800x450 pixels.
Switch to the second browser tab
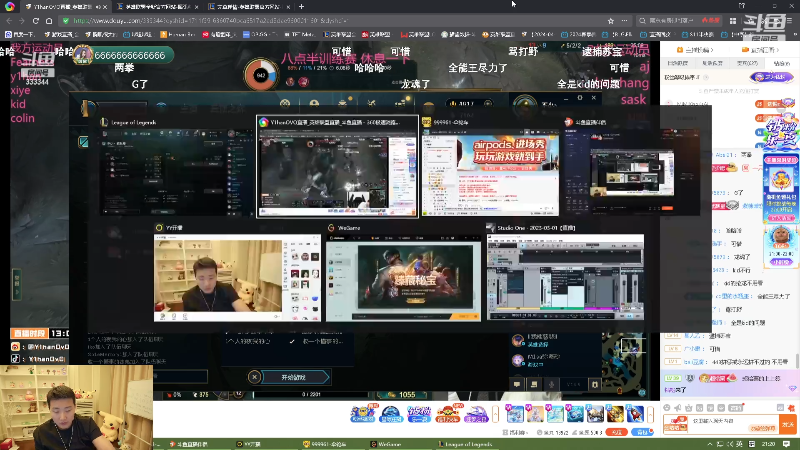click(x=157, y=7)
